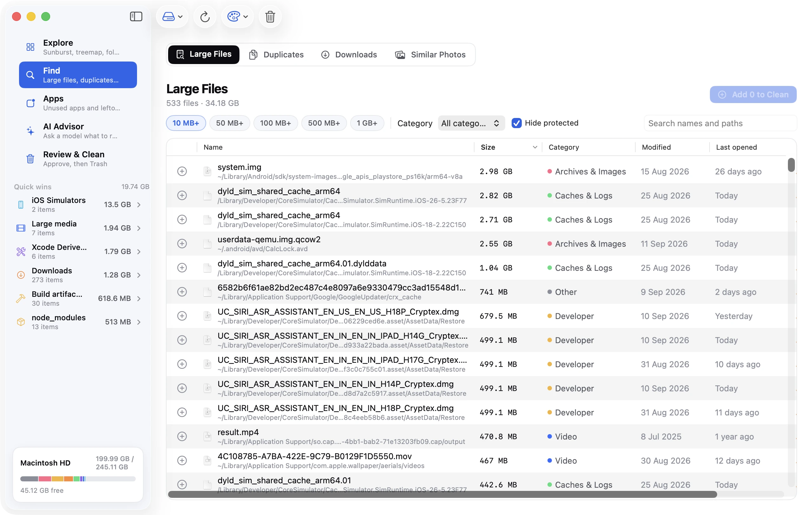Click the Add 0 to Clean button
The image size is (812, 515).
click(753, 95)
